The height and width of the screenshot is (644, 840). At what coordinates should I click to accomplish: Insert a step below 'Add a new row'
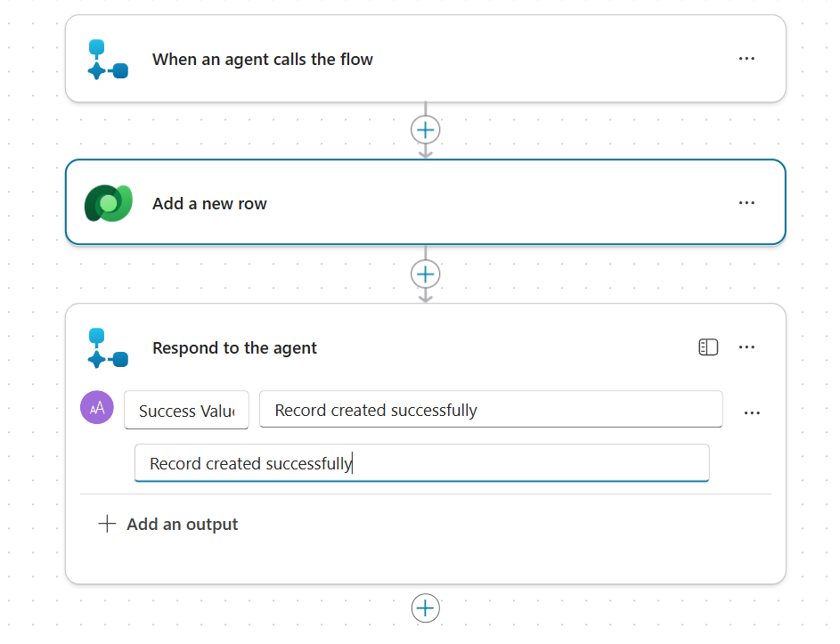coord(426,273)
